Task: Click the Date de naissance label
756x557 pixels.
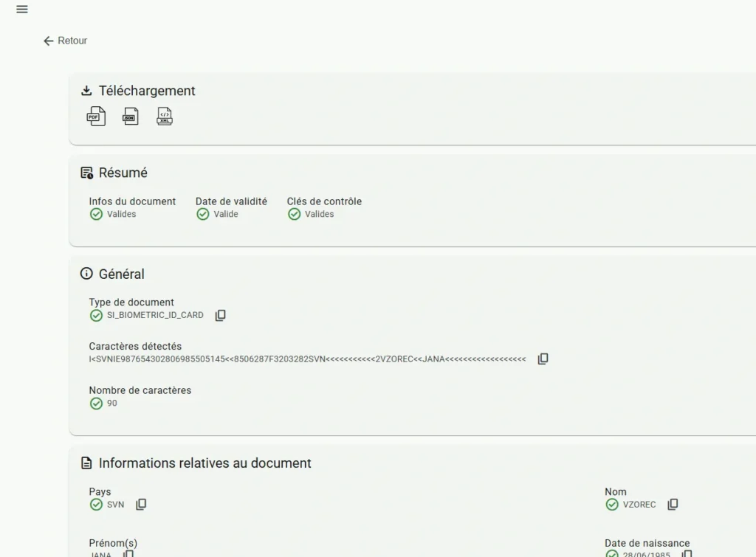Action: tap(647, 543)
